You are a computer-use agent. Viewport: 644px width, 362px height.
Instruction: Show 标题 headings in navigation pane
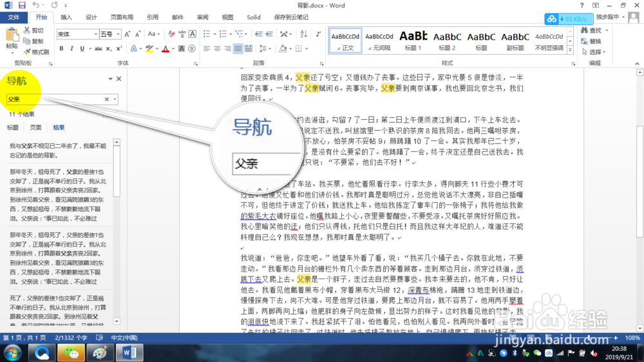(13, 128)
